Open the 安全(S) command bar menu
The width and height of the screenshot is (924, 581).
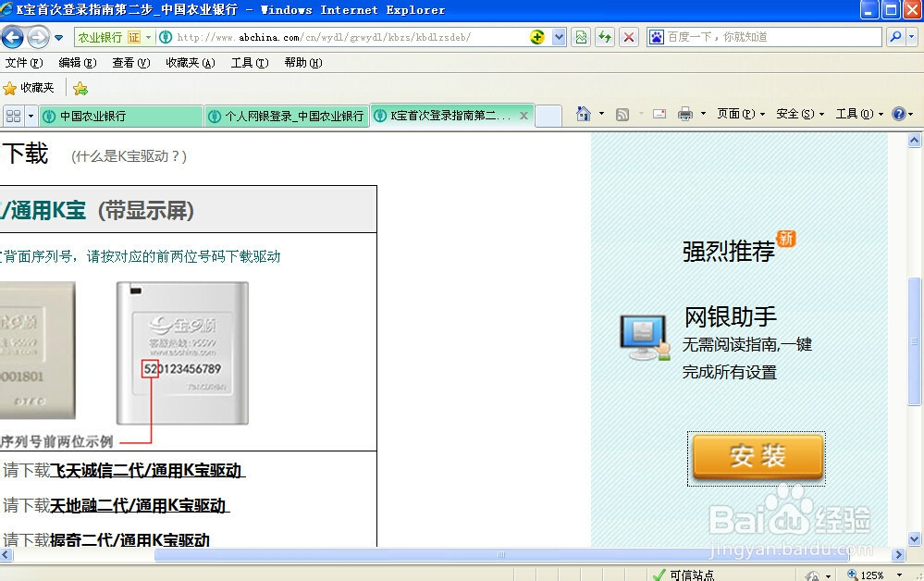800,114
